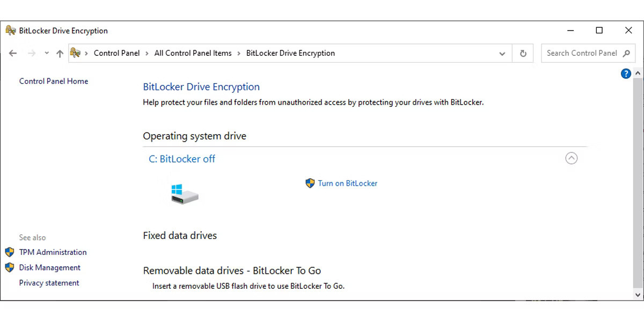The width and height of the screenshot is (644, 322).
Task: Click the search magnifier icon
Action: click(626, 53)
